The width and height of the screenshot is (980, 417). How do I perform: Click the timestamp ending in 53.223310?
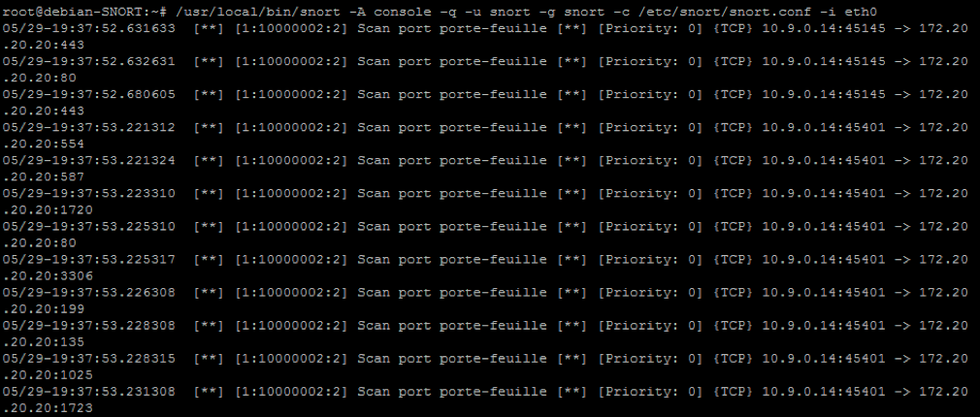point(88,194)
